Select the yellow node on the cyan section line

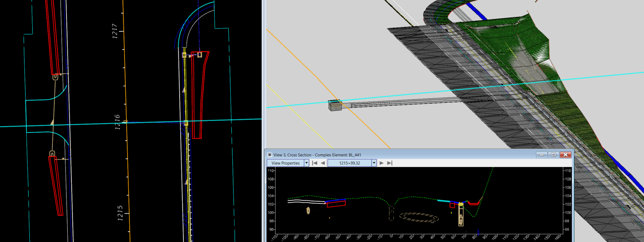click(x=186, y=123)
